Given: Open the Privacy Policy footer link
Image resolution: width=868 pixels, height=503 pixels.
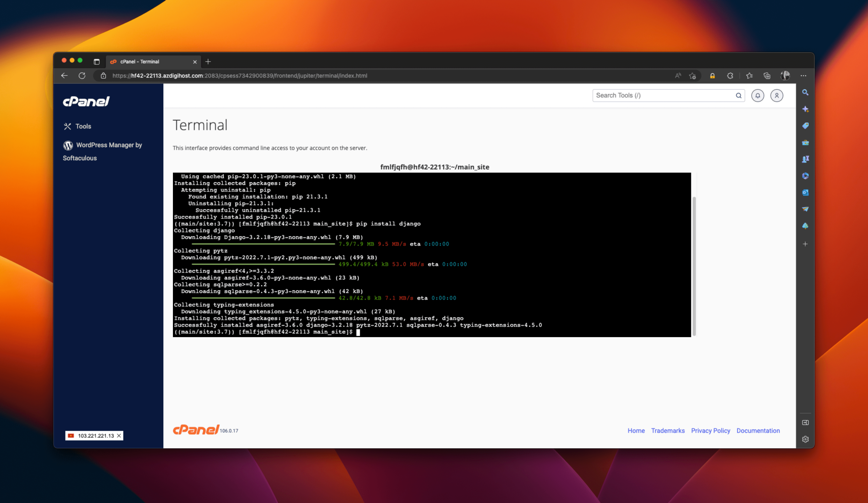Looking at the screenshot, I should (x=710, y=430).
